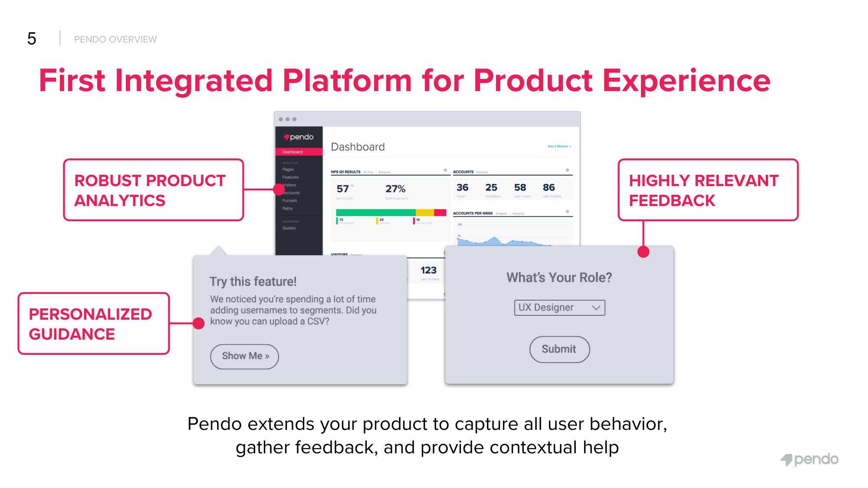Click the Submit button

pos(558,349)
